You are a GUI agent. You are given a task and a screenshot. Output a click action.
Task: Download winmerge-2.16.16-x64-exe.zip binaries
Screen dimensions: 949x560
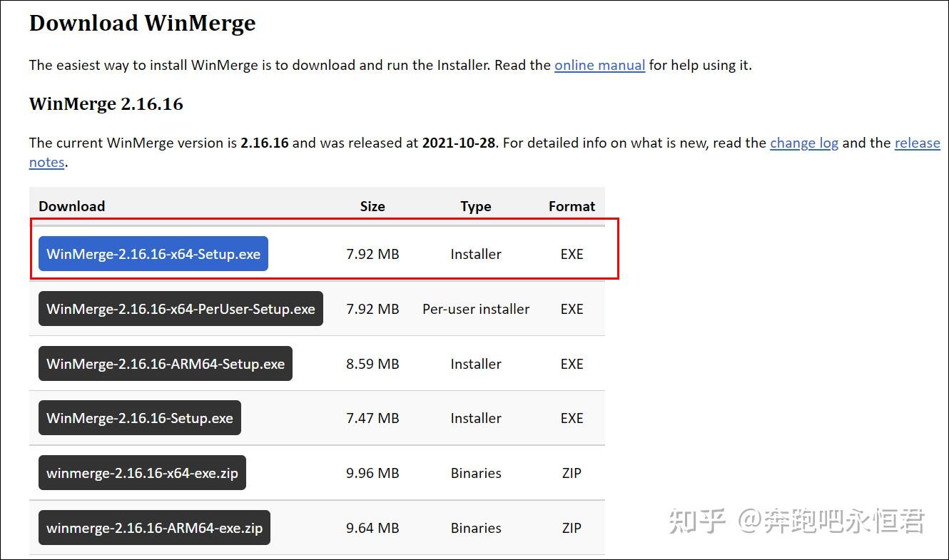[142, 473]
